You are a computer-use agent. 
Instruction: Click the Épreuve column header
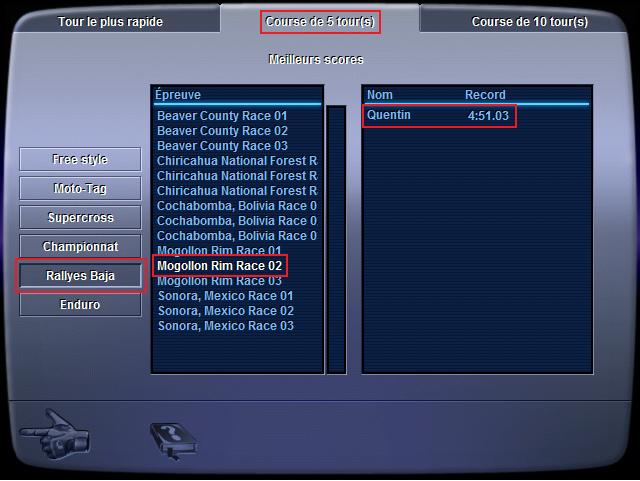(178, 95)
